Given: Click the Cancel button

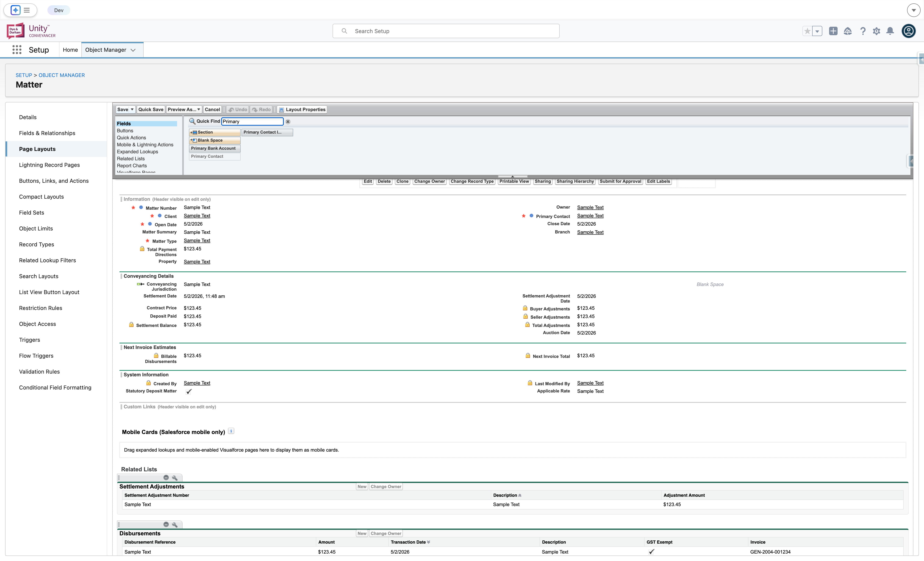Looking at the screenshot, I should click(x=212, y=110).
